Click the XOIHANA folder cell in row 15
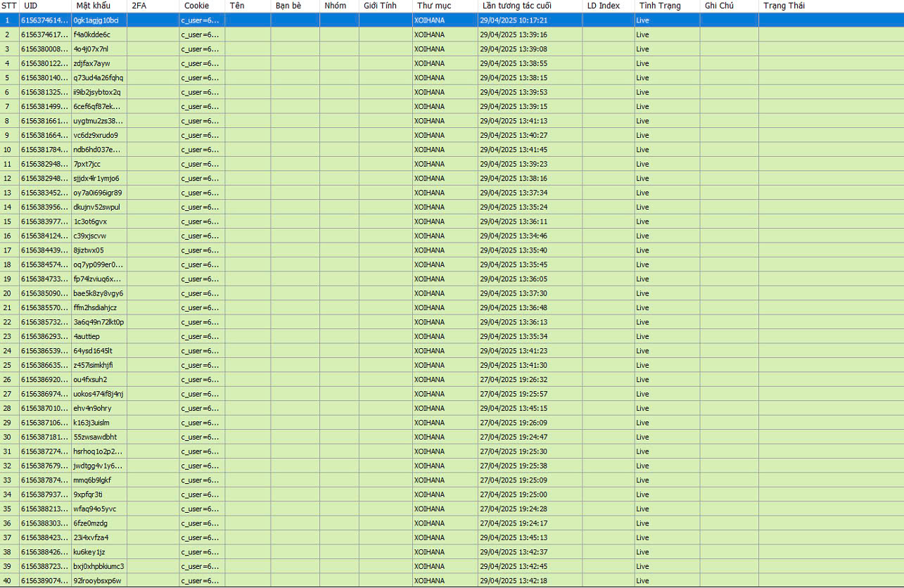 [x=430, y=222]
